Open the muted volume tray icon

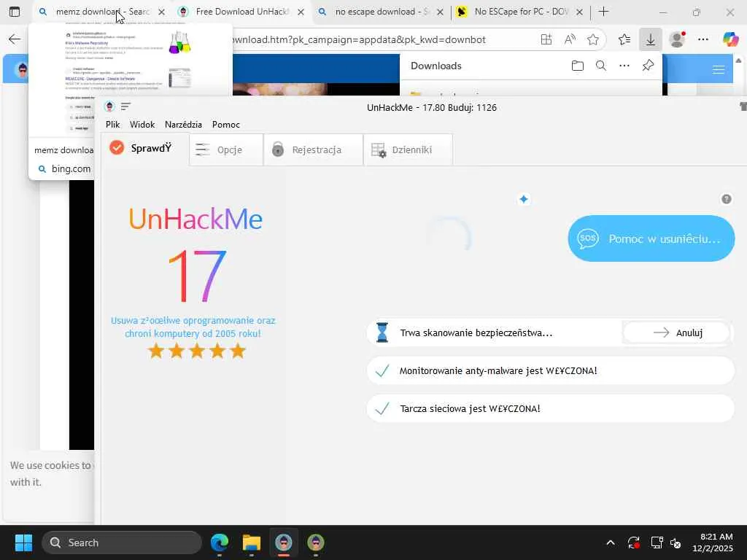(676, 542)
